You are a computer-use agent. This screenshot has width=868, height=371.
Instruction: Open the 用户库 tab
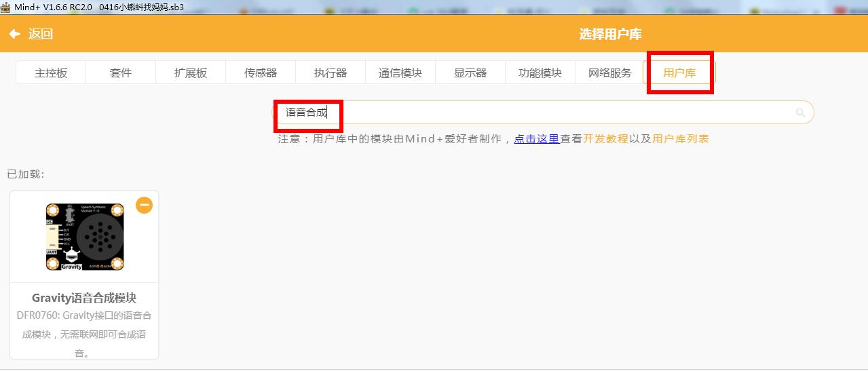click(679, 73)
